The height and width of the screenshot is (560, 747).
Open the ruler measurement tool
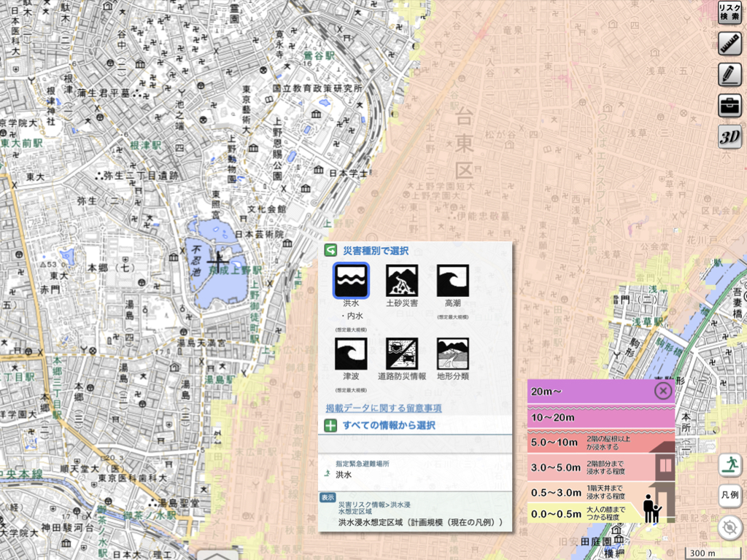[729, 44]
